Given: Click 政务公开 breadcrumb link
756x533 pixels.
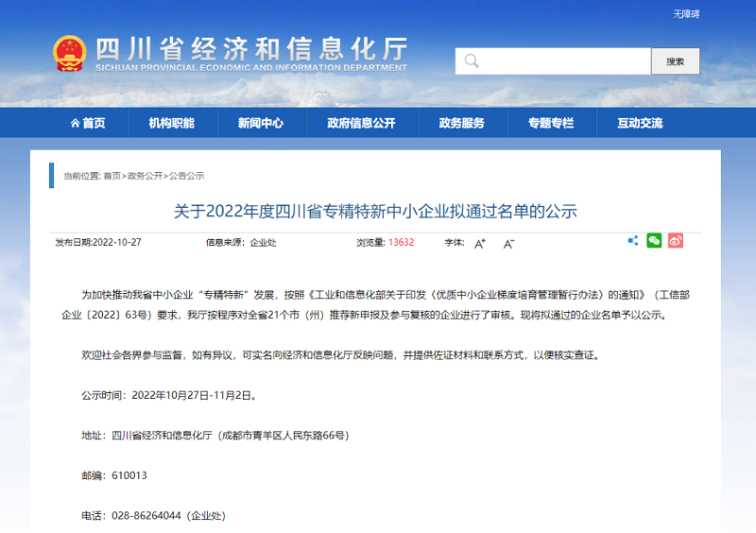Looking at the screenshot, I should (144, 176).
